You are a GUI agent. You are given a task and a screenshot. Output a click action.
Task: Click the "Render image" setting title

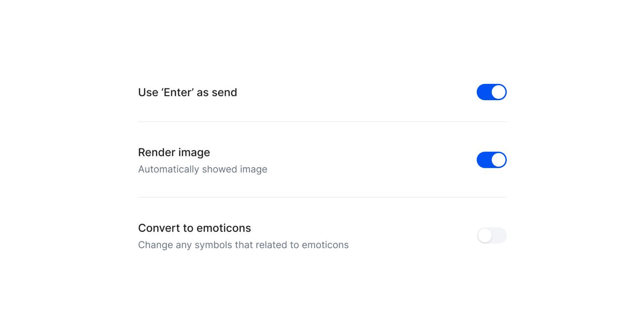[174, 152]
